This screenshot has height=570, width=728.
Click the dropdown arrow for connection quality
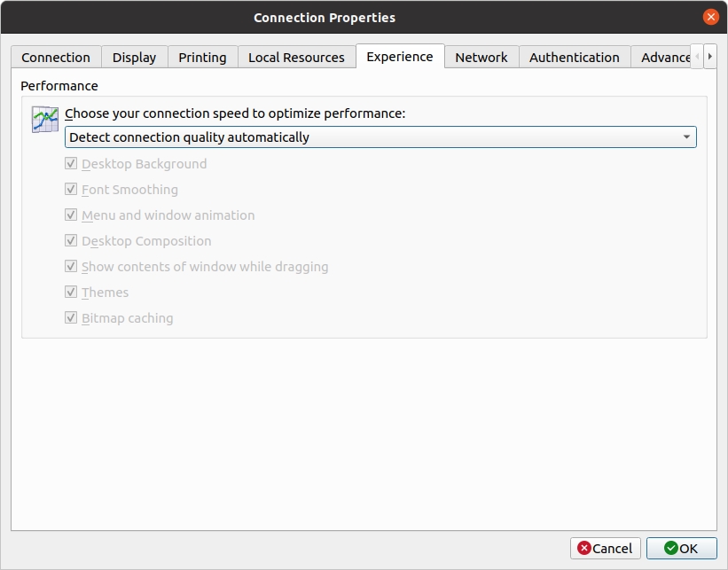tap(686, 137)
